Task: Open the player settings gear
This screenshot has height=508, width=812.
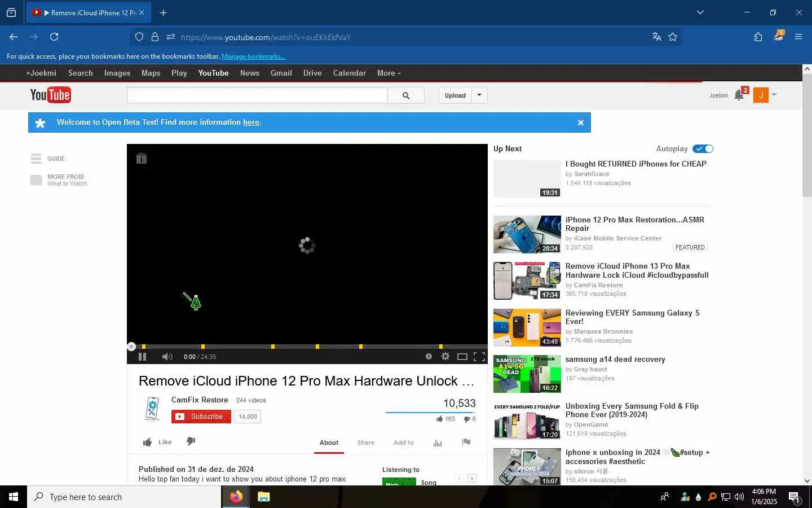Action: [x=445, y=356]
